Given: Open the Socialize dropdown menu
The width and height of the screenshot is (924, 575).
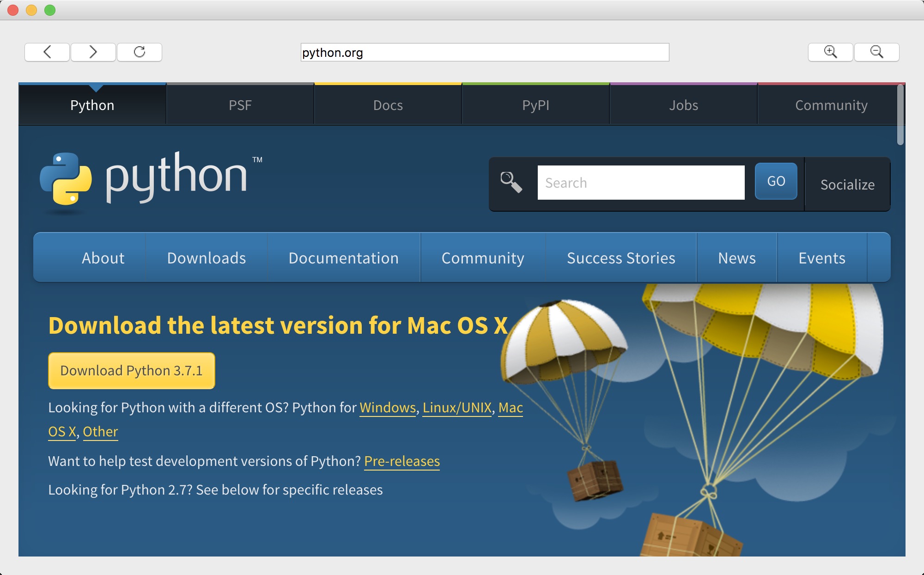Looking at the screenshot, I should pyautogui.click(x=847, y=184).
